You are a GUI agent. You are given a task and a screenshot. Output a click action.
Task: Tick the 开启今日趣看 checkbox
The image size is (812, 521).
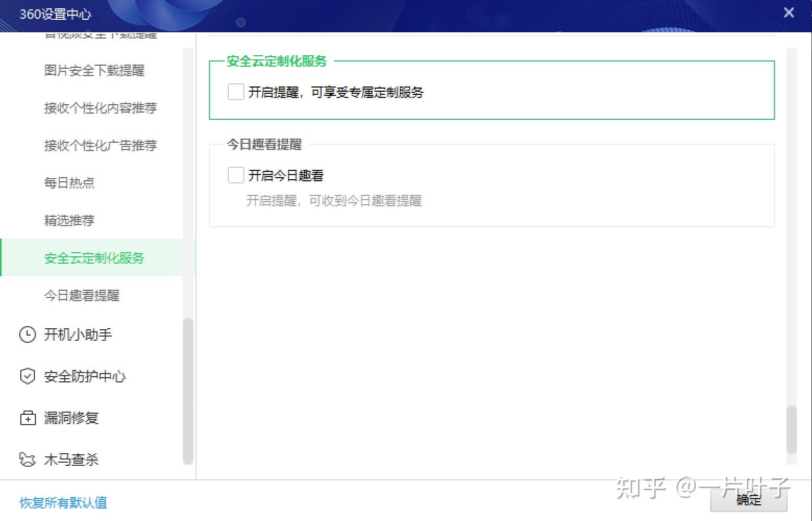[x=236, y=175]
